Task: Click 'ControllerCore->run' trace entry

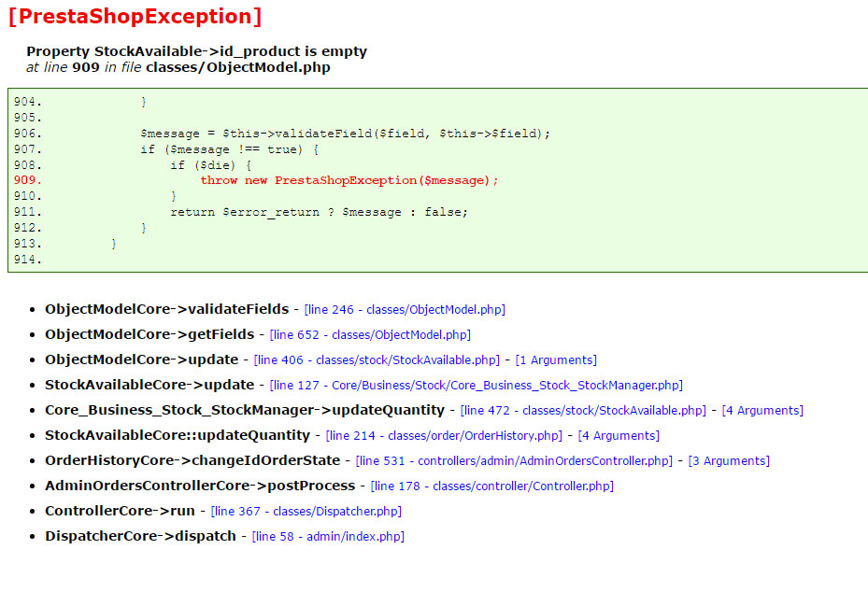Action: pos(121,510)
